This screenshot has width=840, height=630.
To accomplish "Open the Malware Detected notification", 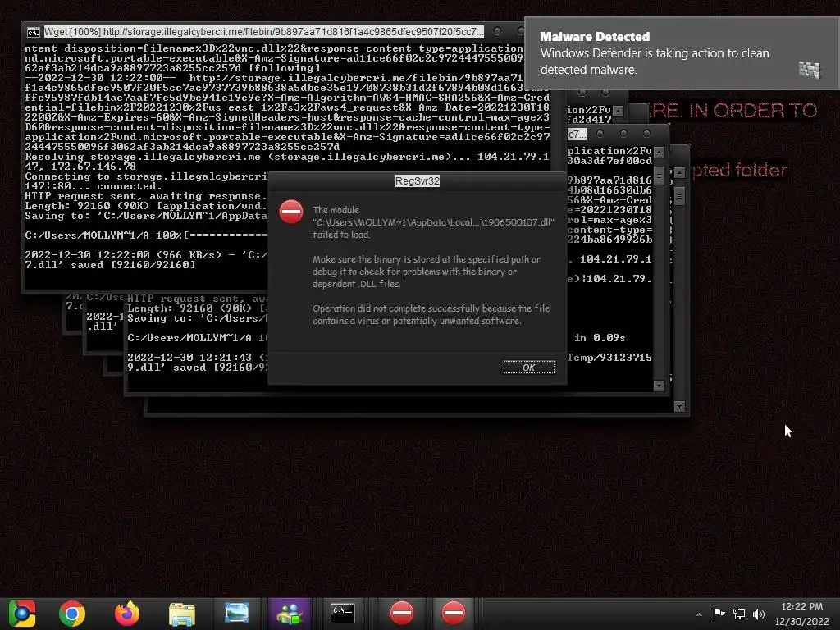I will (x=682, y=53).
